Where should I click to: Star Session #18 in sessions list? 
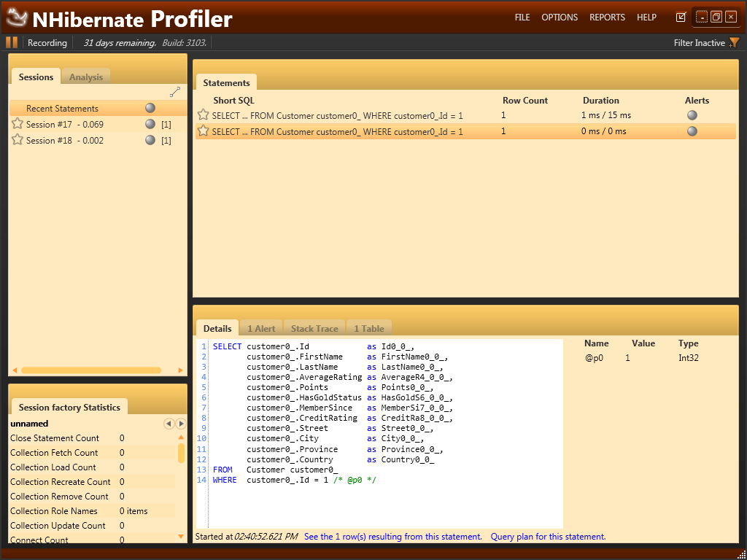coord(18,139)
